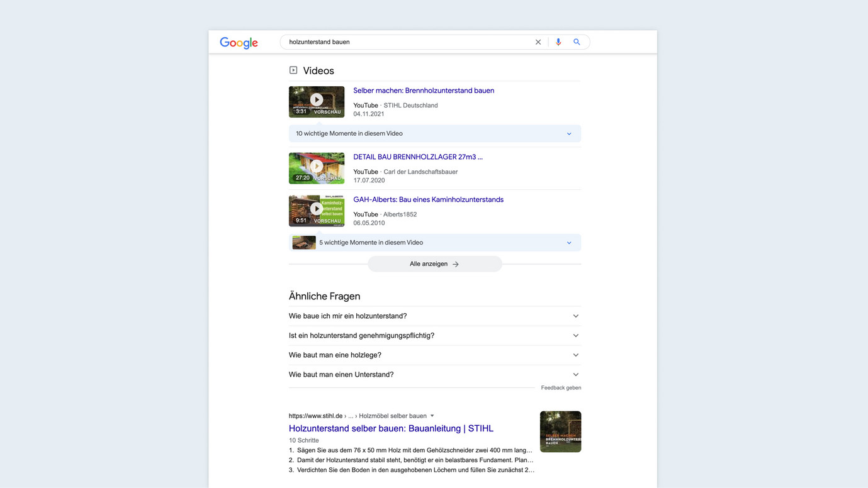Open "DETAIL BAU BRENNHOLZLAGER 27m3" video link
This screenshot has width=868, height=488.
click(x=418, y=157)
